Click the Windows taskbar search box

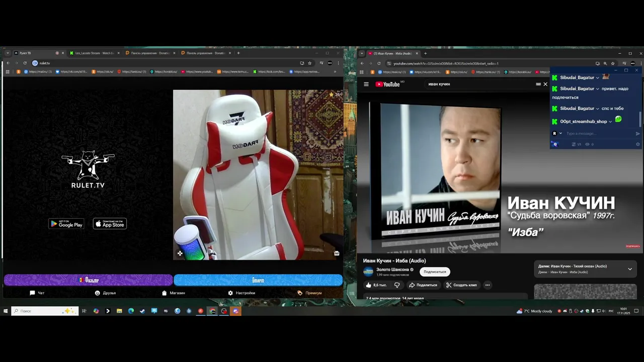click(x=45, y=311)
